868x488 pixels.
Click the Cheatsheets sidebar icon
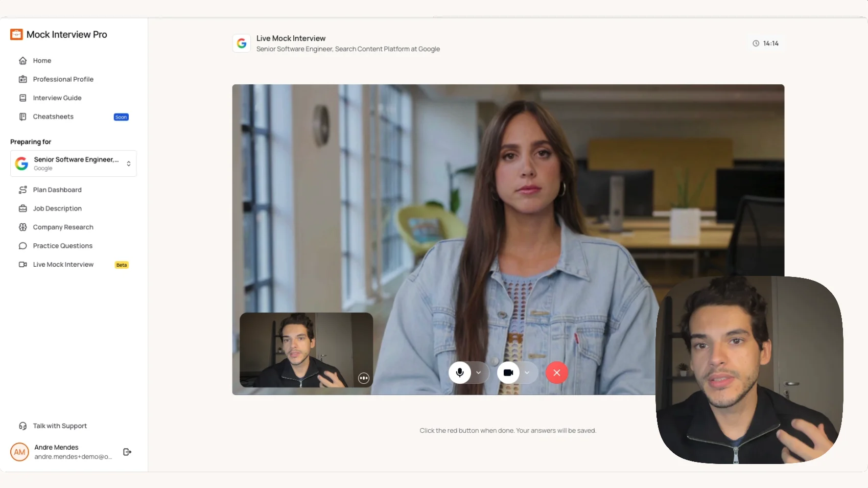click(24, 117)
